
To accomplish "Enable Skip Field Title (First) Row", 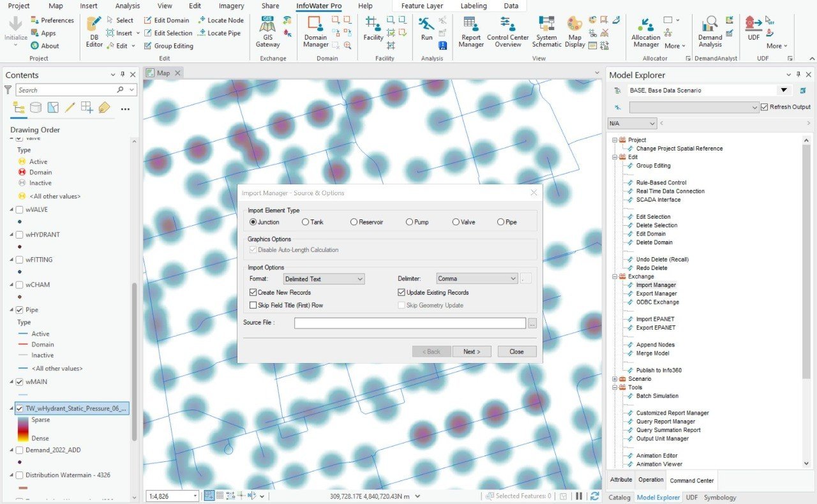I will click(x=253, y=305).
